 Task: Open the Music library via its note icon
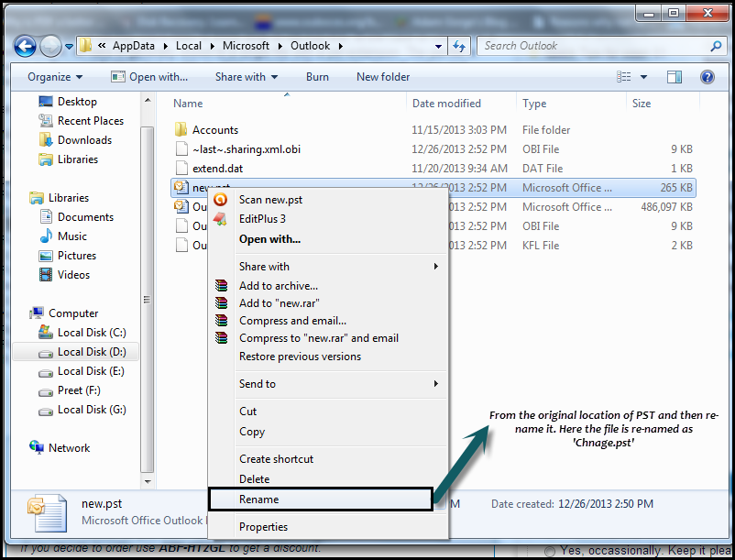coord(45,236)
